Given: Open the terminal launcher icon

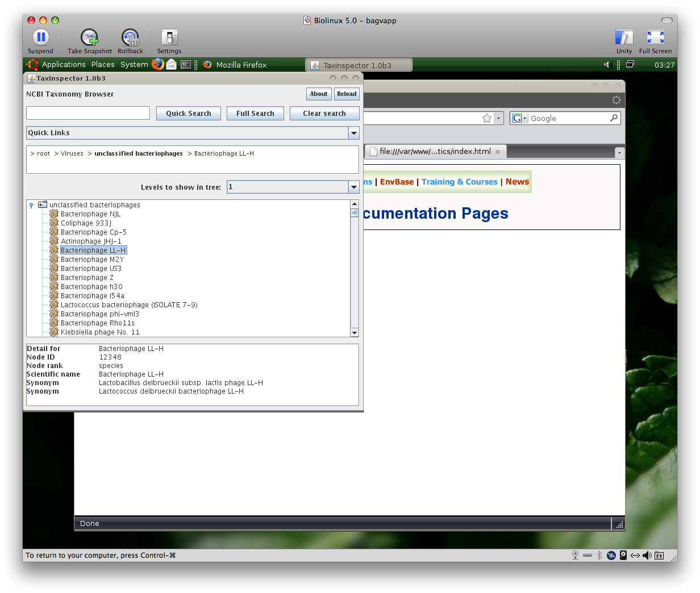Looking at the screenshot, I should (186, 65).
